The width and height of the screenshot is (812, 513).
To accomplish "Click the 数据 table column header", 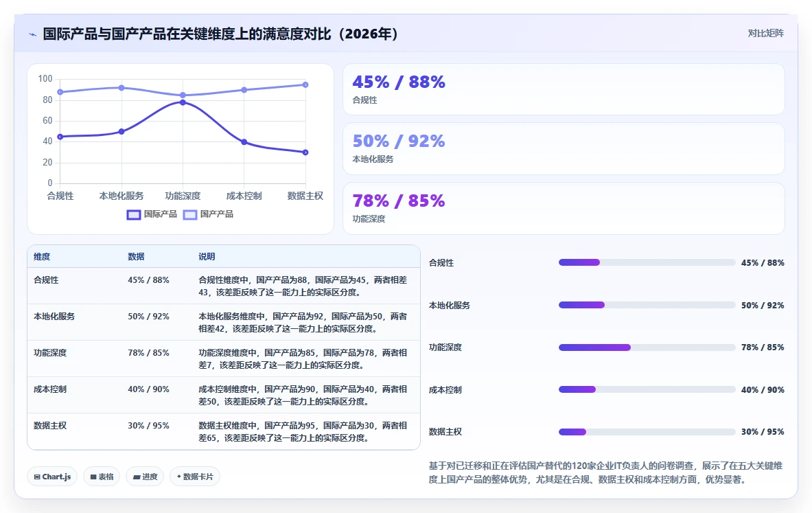I will 136,257.
